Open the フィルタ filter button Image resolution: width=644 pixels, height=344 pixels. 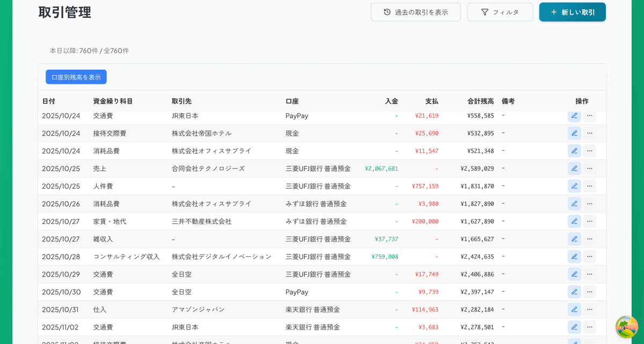500,12
